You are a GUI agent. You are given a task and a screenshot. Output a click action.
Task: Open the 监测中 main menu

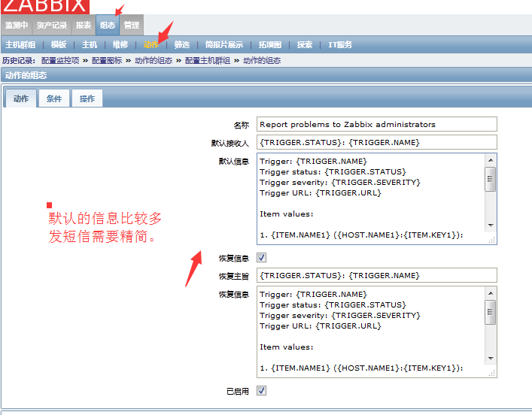[x=17, y=25]
